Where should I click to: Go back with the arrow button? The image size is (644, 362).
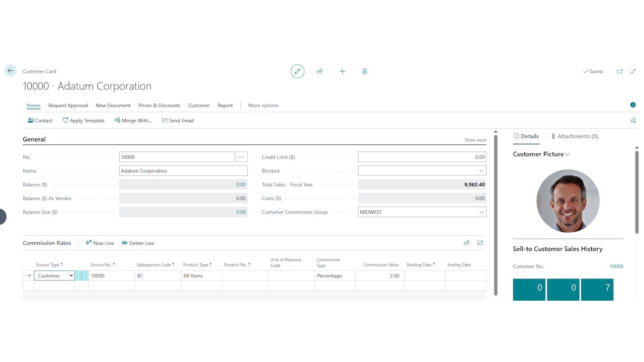pos(11,71)
